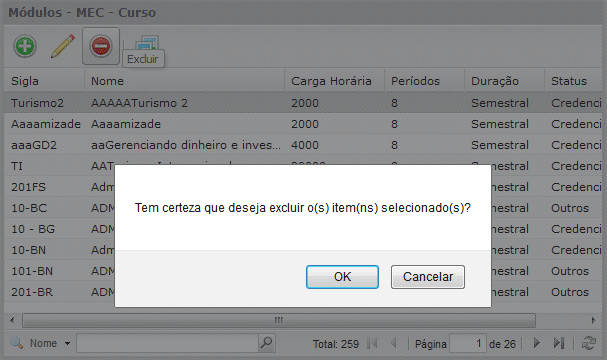Screen dimensions: 607x360
Task: Select the 10 - BG row
Action: (33, 229)
